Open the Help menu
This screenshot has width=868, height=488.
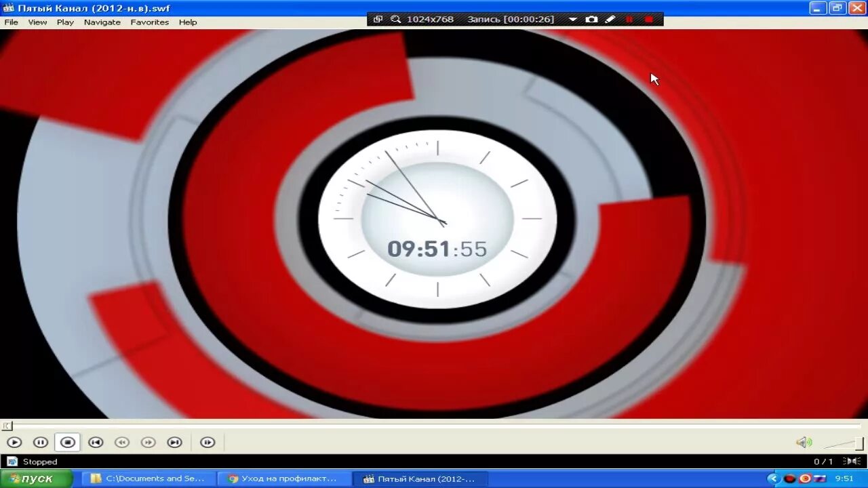click(188, 22)
